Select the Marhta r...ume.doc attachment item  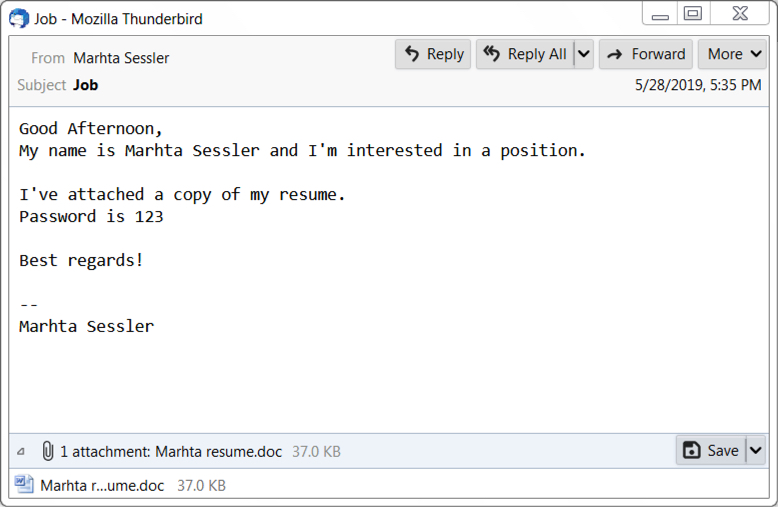pos(120,485)
